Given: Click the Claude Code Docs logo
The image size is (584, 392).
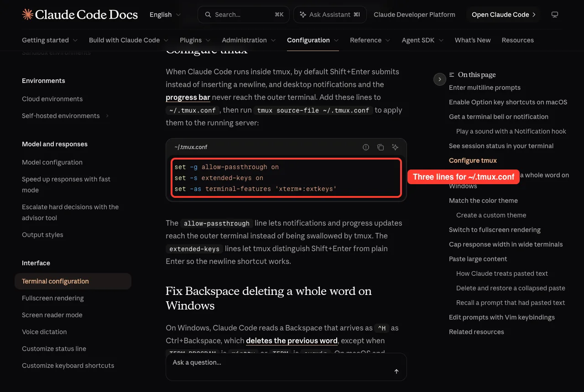Looking at the screenshot, I should (80, 15).
